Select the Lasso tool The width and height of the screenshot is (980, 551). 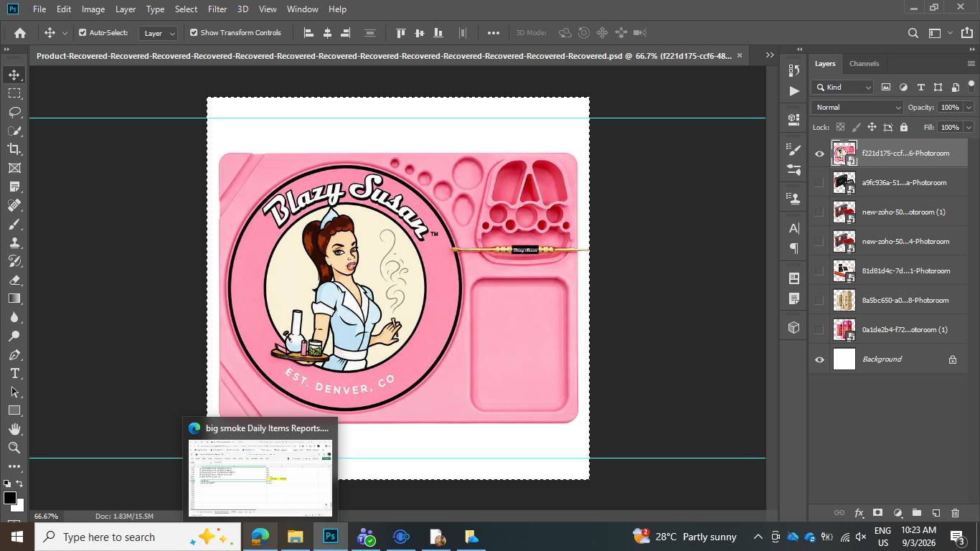pos(14,112)
